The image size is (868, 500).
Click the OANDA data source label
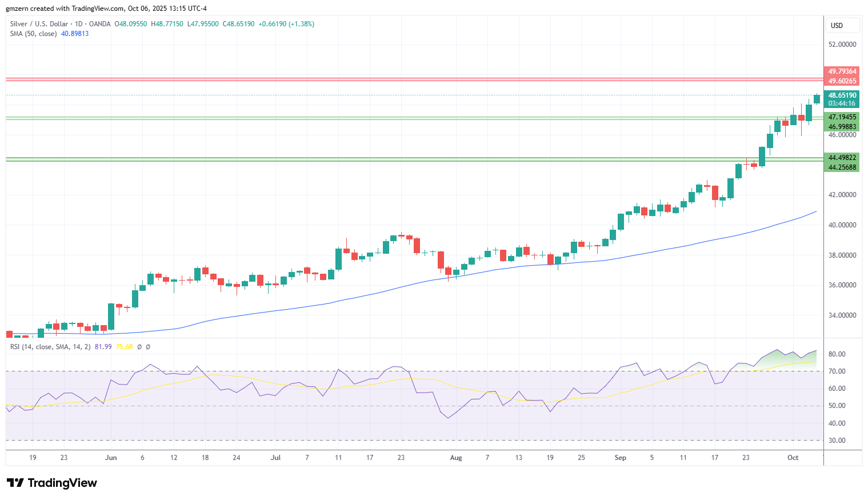point(100,24)
